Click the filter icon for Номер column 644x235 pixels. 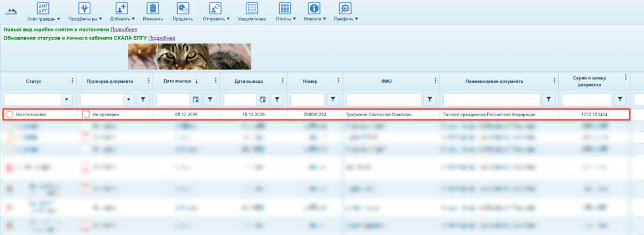333,99
